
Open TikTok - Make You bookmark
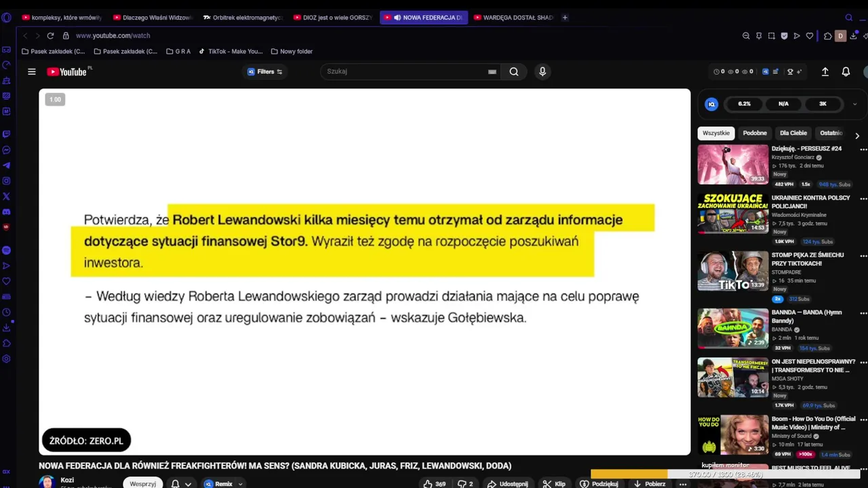point(231,52)
